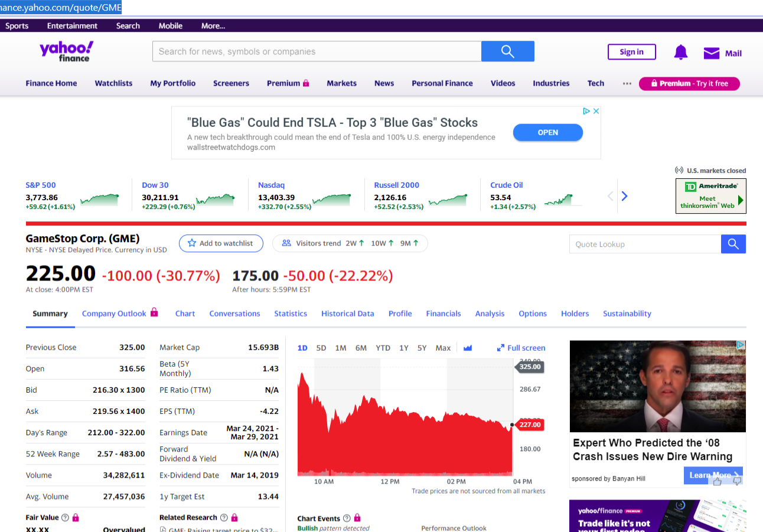
Task: Click the Related Research help question icon
Action: point(224,518)
